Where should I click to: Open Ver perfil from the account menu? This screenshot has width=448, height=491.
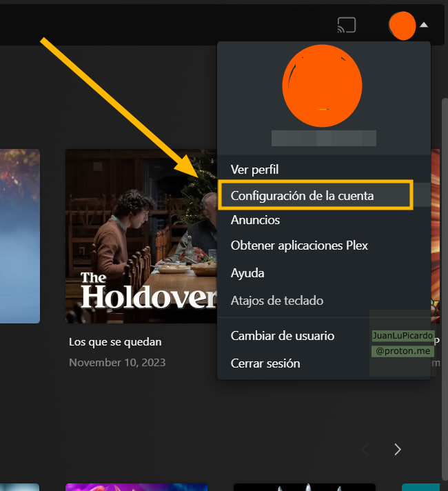[x=254, y=169]
